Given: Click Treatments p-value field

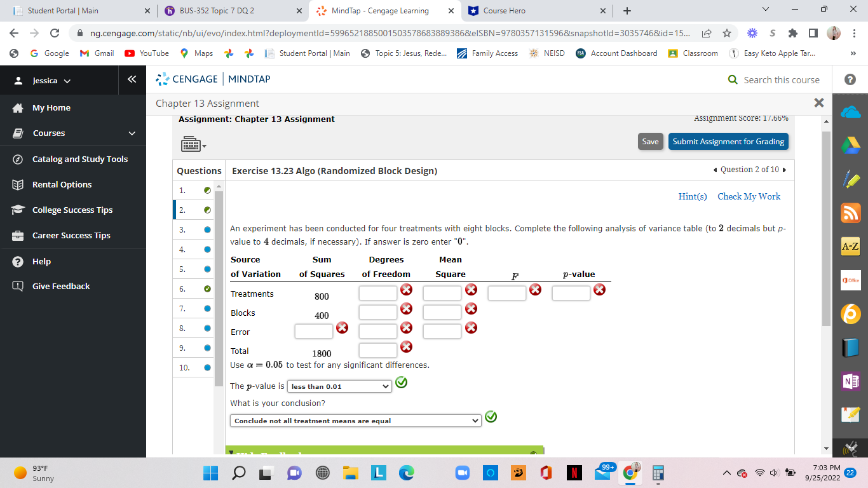Looking at the screenshot, I should click(x=571, y=293).
